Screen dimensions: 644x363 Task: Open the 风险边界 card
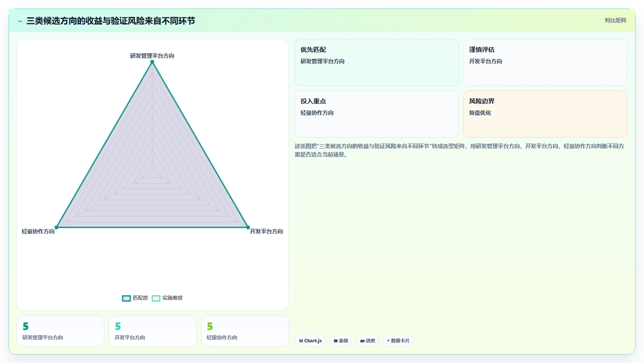[x=545, y=114]
